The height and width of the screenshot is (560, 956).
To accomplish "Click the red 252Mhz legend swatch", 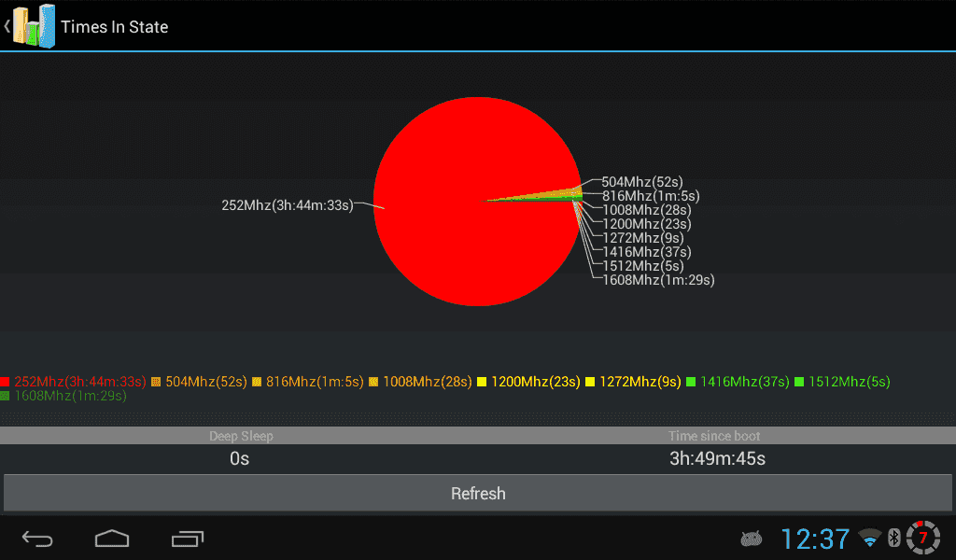I will (x=5, y=382).
